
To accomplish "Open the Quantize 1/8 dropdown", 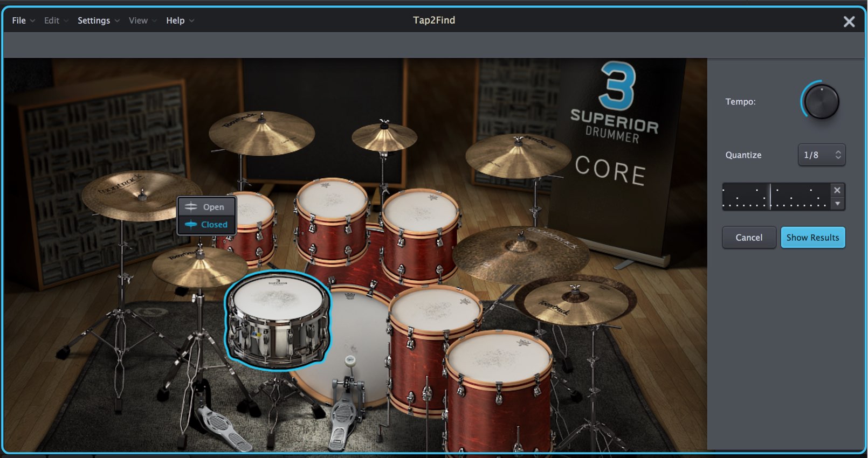I will point(821,155).
